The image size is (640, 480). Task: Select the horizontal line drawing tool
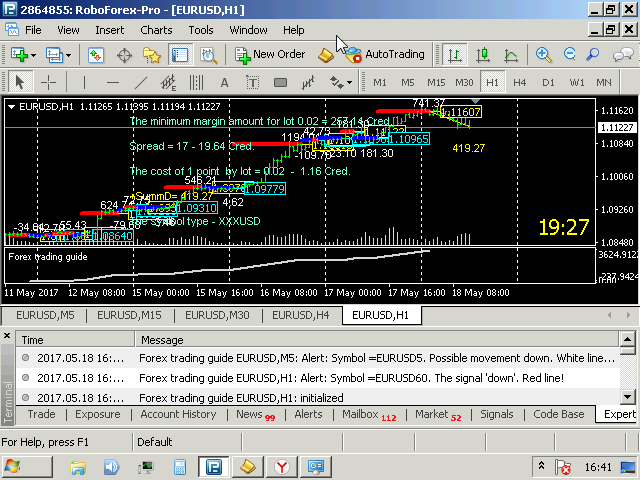[112, 82]
